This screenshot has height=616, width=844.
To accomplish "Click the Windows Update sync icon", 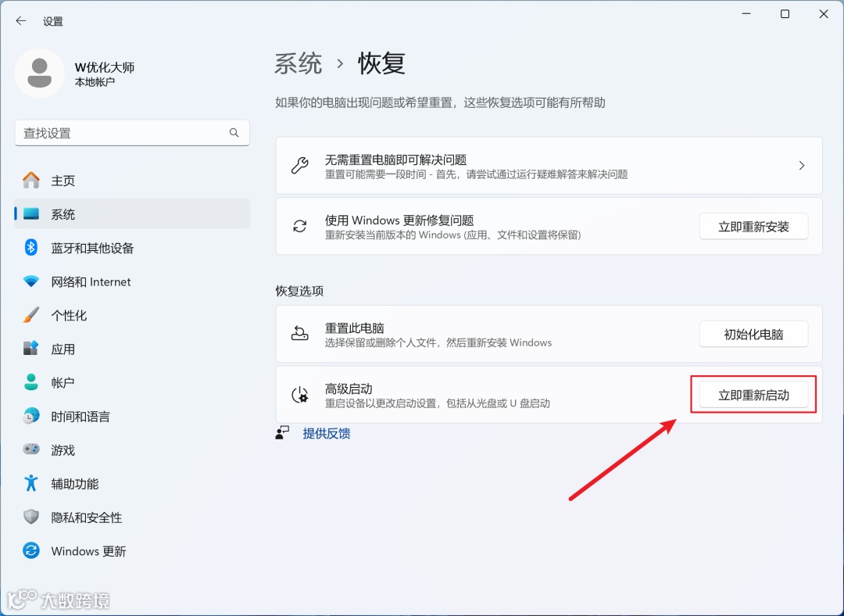I will (31, 550).
